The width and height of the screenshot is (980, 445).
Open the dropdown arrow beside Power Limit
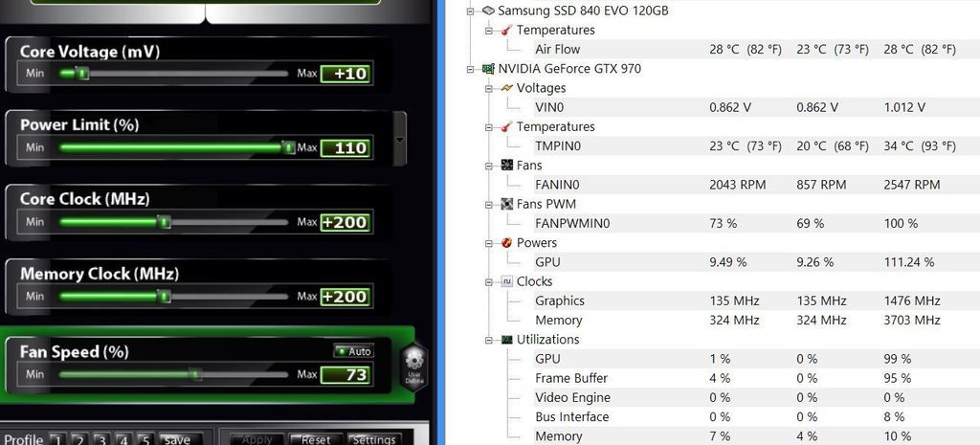[400, 140]
